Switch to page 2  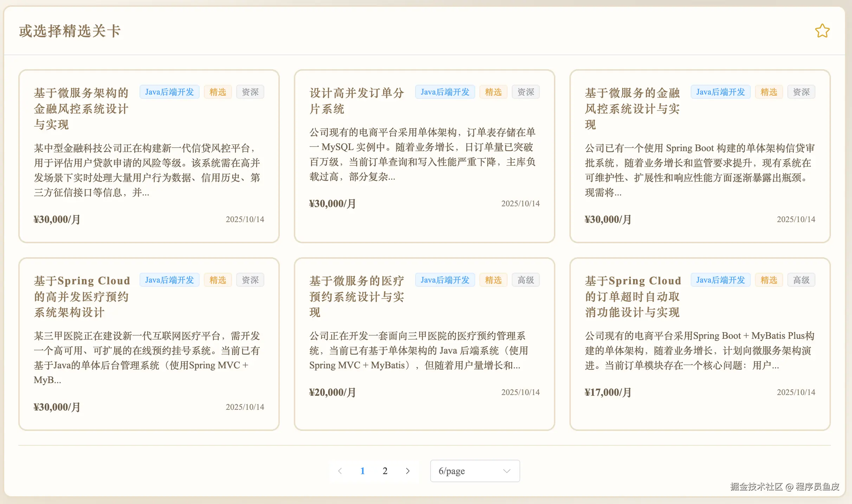385,471
